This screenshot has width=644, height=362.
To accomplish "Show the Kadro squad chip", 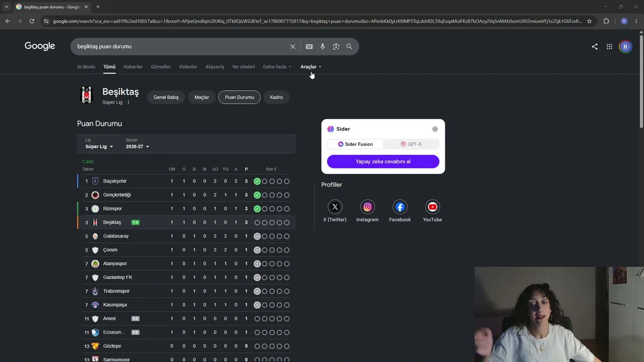I will pos(276,97).
